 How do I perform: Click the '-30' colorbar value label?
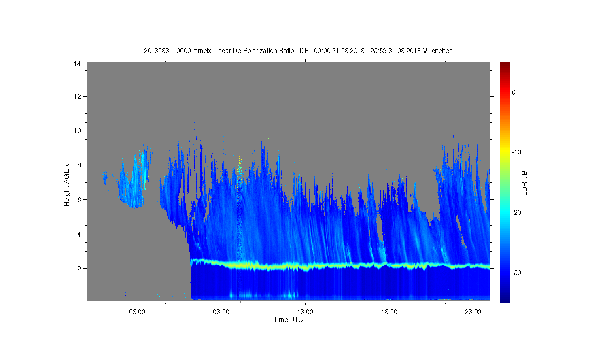point(516,273)
